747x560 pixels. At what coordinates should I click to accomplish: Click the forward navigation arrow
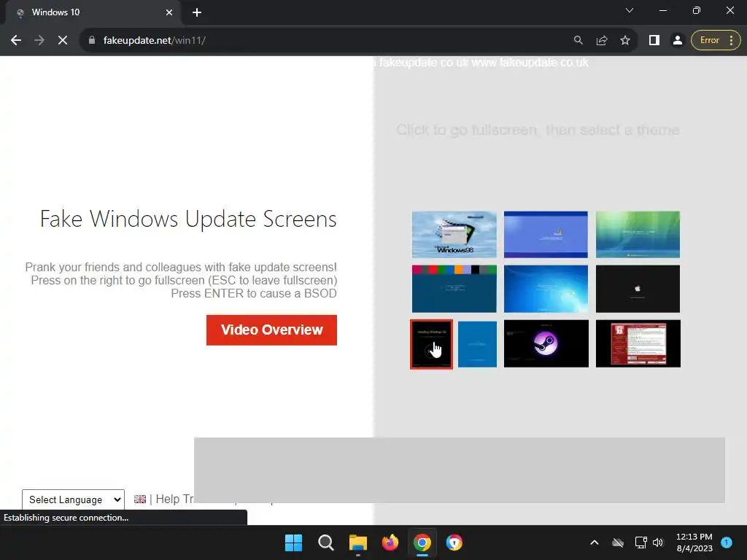tap(39, 41)
